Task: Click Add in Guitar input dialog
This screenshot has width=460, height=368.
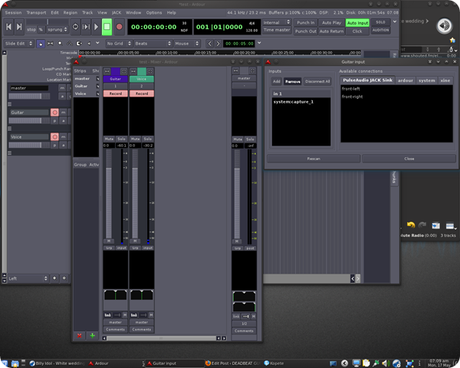Action: (x=276, y=81)
